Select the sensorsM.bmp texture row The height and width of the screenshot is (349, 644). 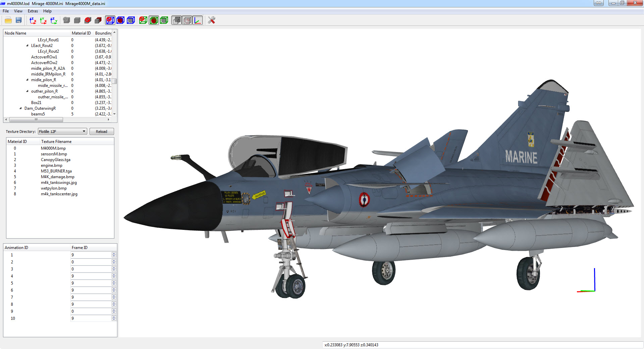(60, 154)
